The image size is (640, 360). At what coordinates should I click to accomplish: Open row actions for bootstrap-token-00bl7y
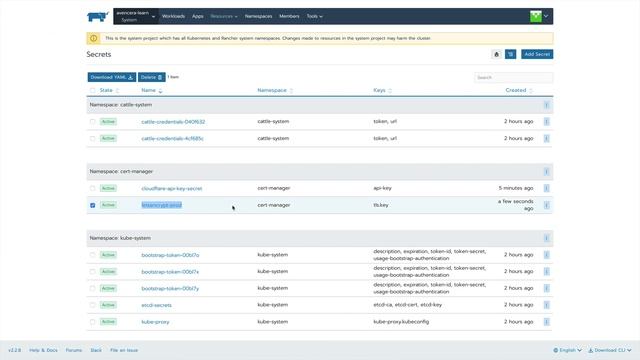546,288
